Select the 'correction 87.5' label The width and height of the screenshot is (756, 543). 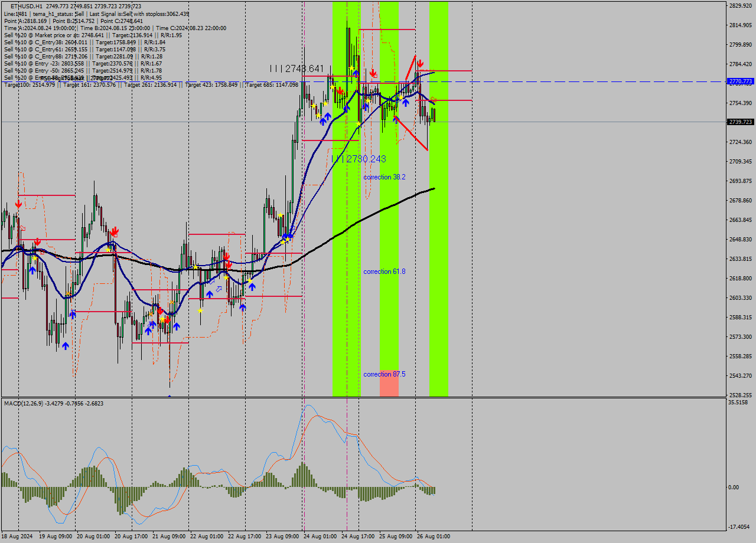click(x=384, y=374)
